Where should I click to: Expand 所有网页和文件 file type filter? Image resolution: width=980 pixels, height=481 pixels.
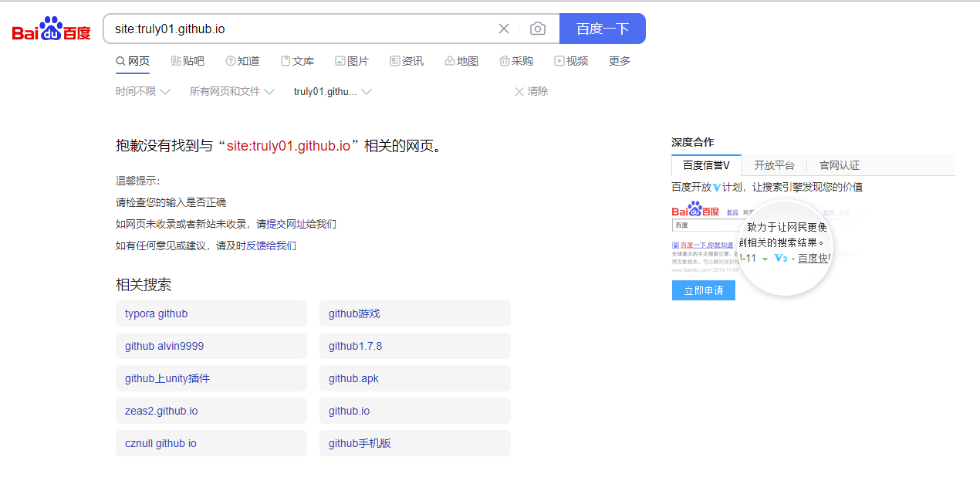point(231,91)
